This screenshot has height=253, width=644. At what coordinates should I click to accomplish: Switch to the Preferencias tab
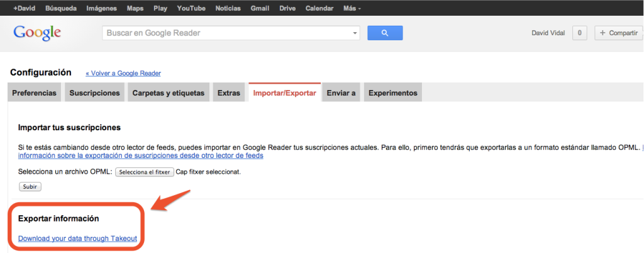click(x=34, y=93)
